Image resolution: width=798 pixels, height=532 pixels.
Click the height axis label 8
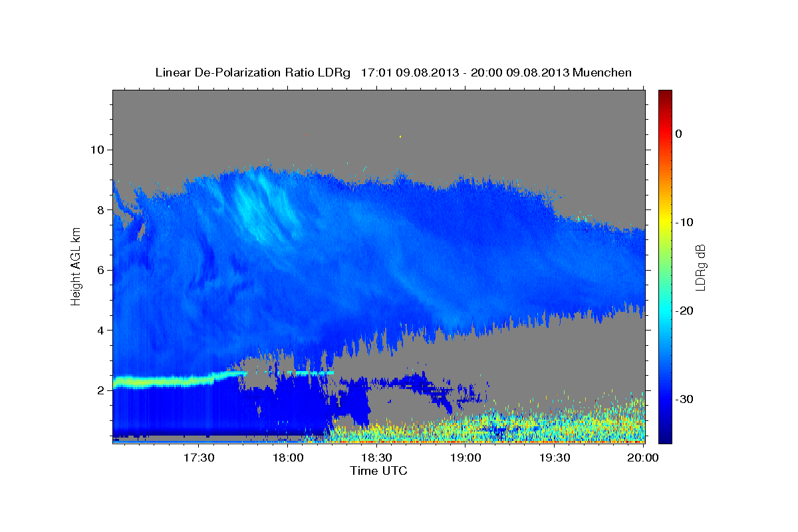pyautogui.click(x=100, y=210)
